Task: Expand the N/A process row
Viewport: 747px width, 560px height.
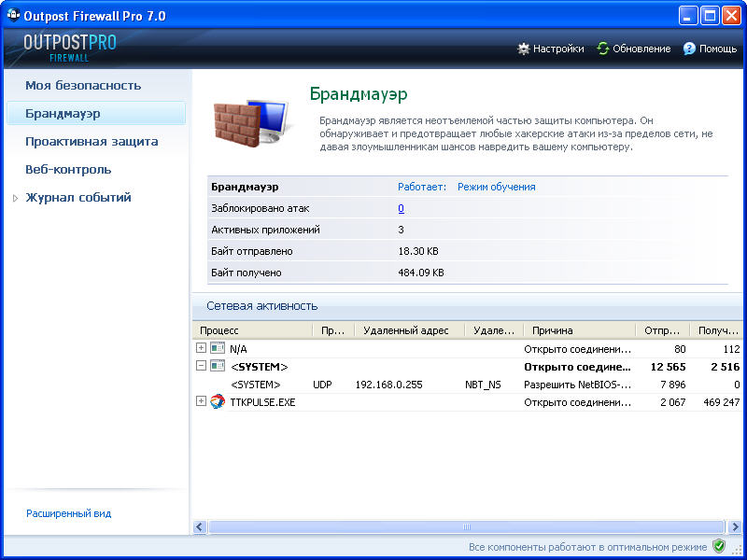Action: click(x=201, y=348)
